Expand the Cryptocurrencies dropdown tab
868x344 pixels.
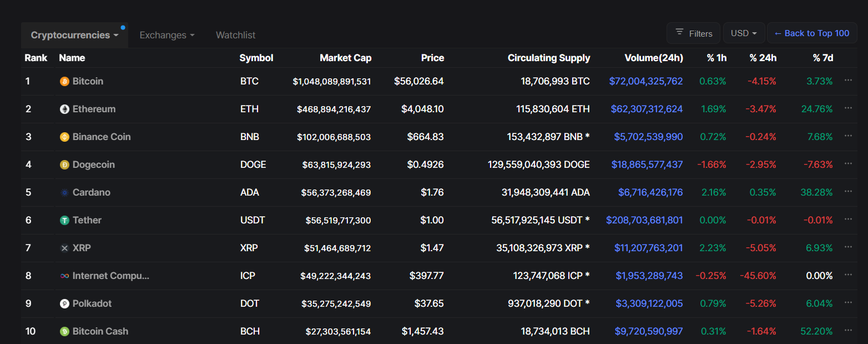click(74, 35)
